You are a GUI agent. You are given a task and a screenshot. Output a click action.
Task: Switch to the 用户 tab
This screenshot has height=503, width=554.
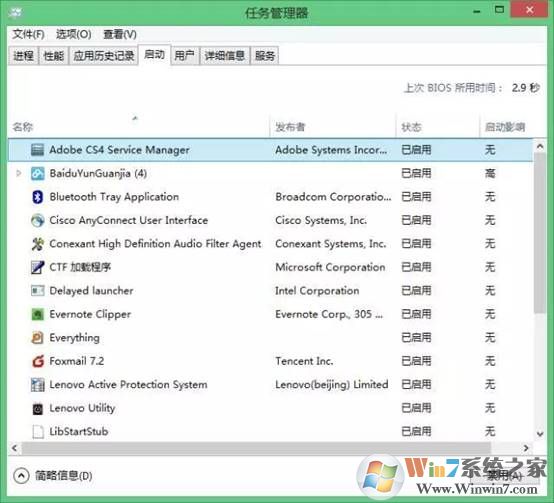(x=184, y=56)
